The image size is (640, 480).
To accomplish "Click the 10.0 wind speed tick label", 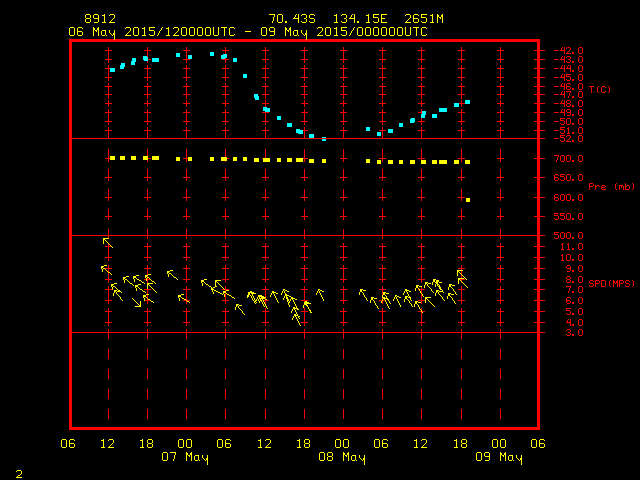I will point(571,258).
